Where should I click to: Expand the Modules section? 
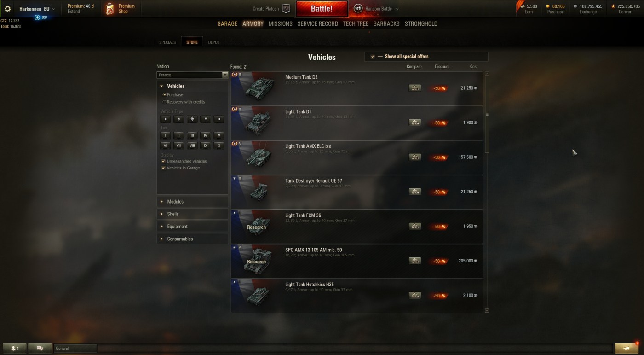click(192, 202)
